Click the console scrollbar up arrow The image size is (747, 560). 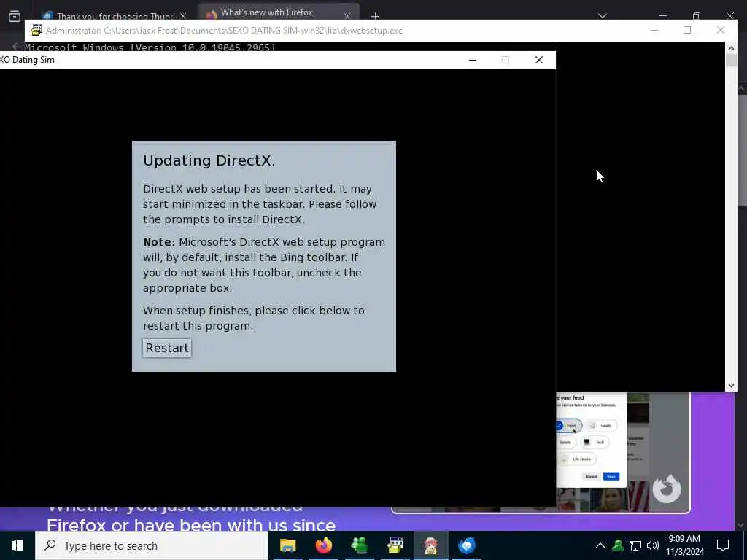pos(731,48)
